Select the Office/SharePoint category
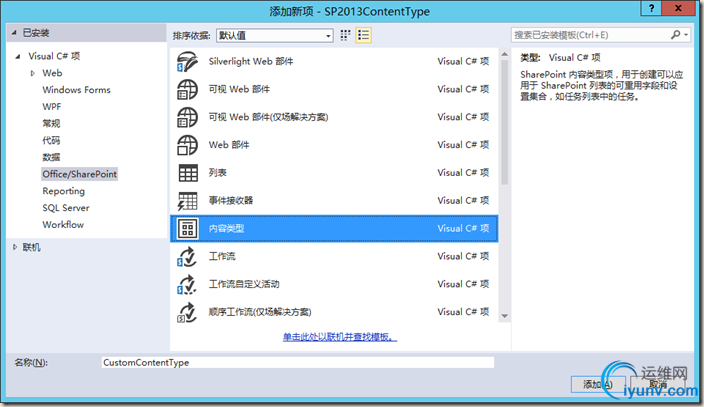 pos(79,174)
